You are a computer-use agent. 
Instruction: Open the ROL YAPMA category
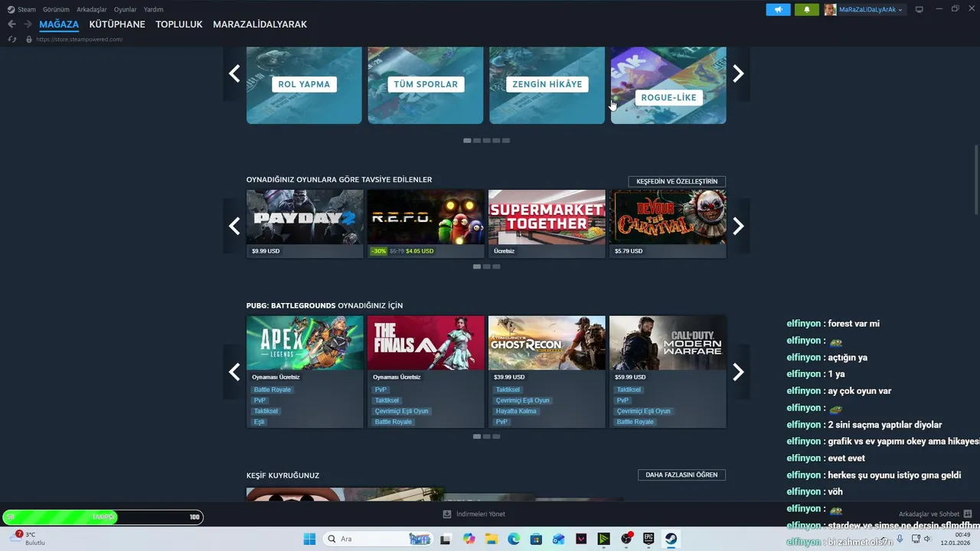pyautogui.click(x=304, y=85)
